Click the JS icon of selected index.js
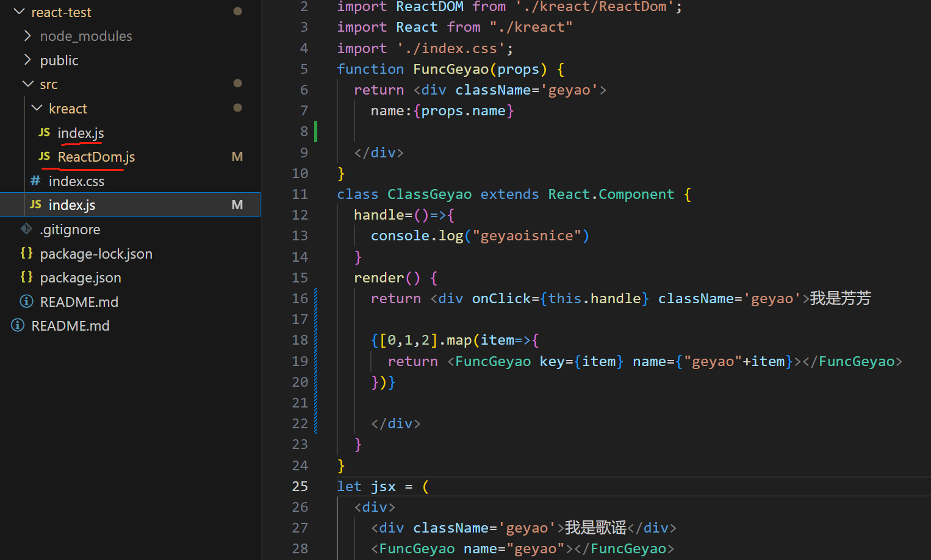Screen dimensions: 931x560 (x=35, y=204)
